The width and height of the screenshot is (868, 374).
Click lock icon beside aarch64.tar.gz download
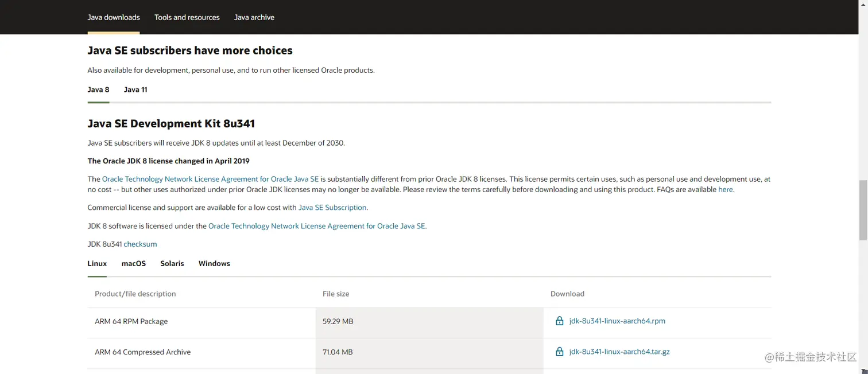pyautogui.click(x=559, y=352)
